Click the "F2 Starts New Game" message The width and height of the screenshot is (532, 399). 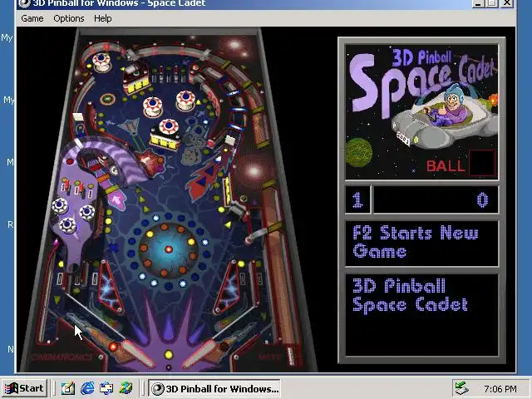tap(416, 242)
